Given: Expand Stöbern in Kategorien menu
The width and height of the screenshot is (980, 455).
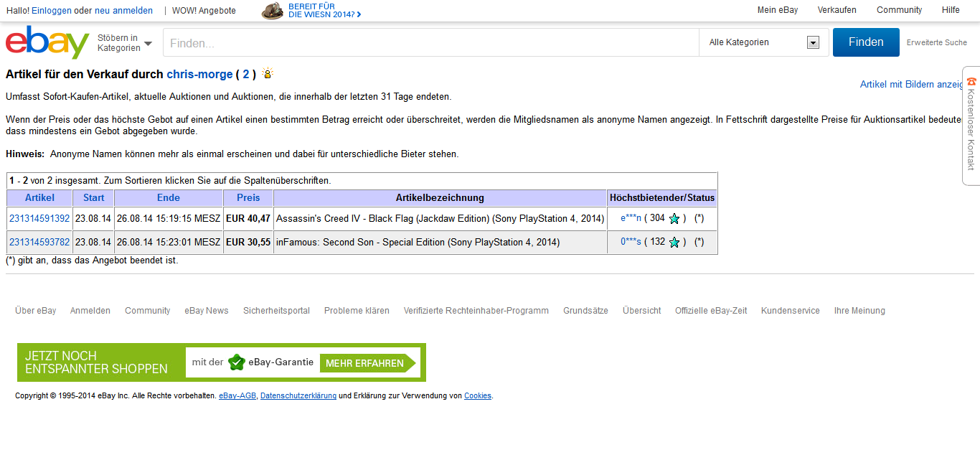Looking at the screenshot, I should [125, 43].
